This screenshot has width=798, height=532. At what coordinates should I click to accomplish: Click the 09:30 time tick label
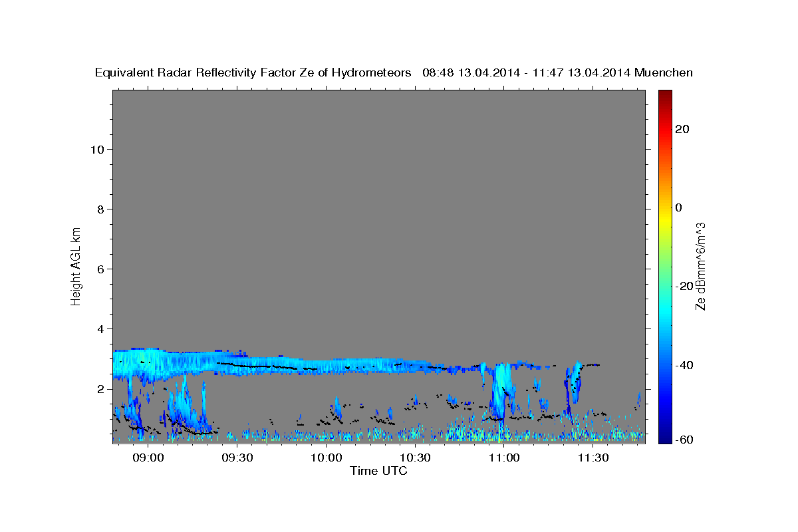pyautogui.click(x=237, y=458)
